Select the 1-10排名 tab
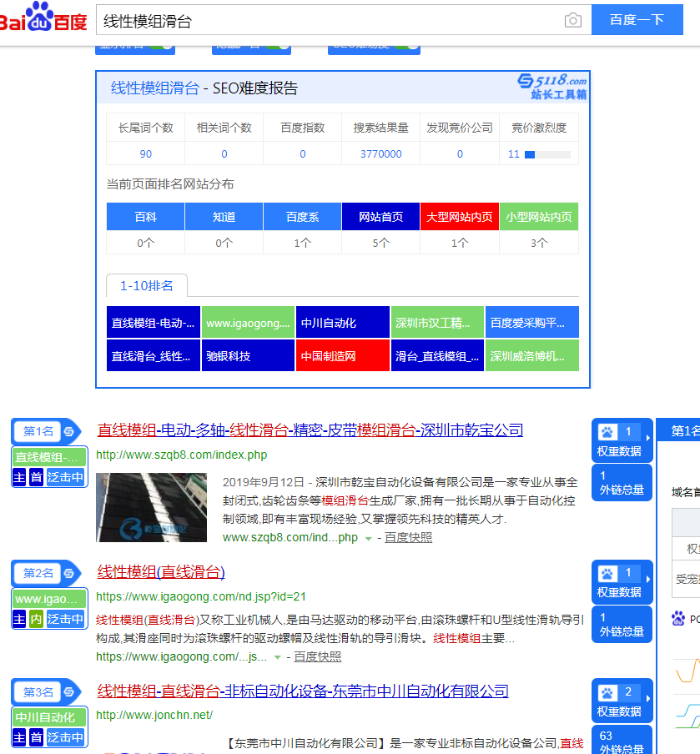 tap(146, 285)
